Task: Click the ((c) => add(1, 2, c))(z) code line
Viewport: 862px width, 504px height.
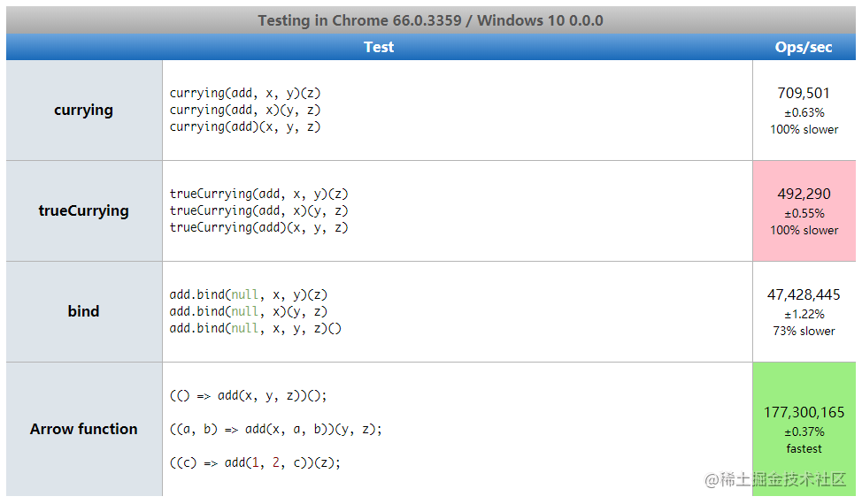Action: [256, 462]
